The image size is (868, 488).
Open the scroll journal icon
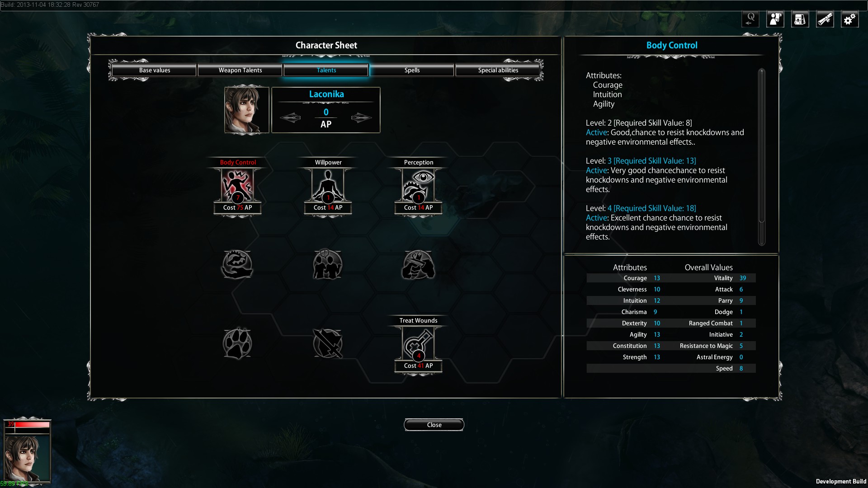825,19
